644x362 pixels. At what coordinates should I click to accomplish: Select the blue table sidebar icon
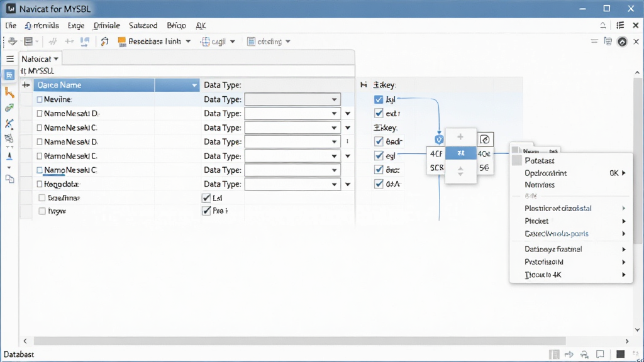coord(9,75)
